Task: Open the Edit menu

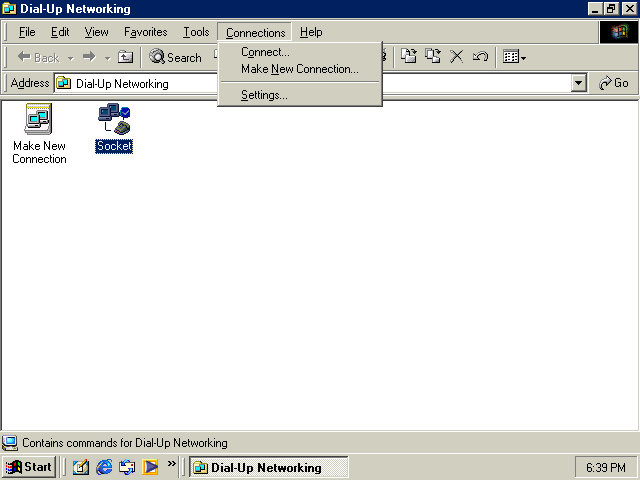Action: click(x=60, y=32)
